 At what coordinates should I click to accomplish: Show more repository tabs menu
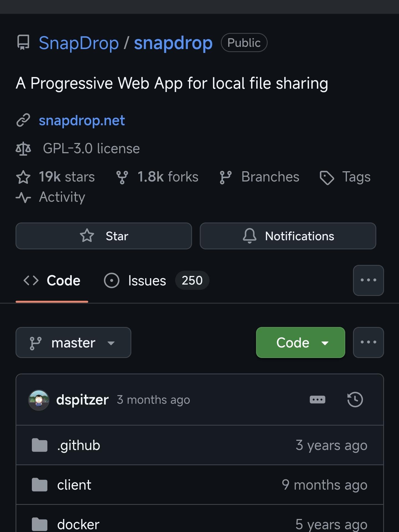368,280
